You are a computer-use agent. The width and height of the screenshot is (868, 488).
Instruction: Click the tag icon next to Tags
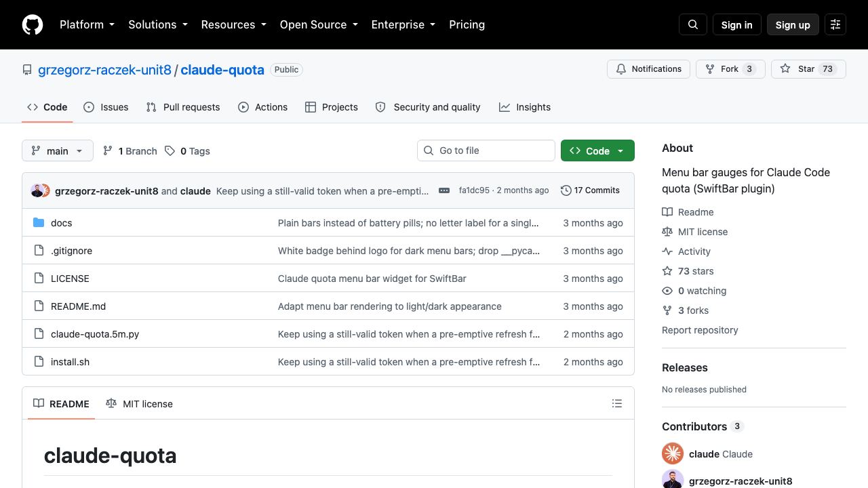coord(170,151)
